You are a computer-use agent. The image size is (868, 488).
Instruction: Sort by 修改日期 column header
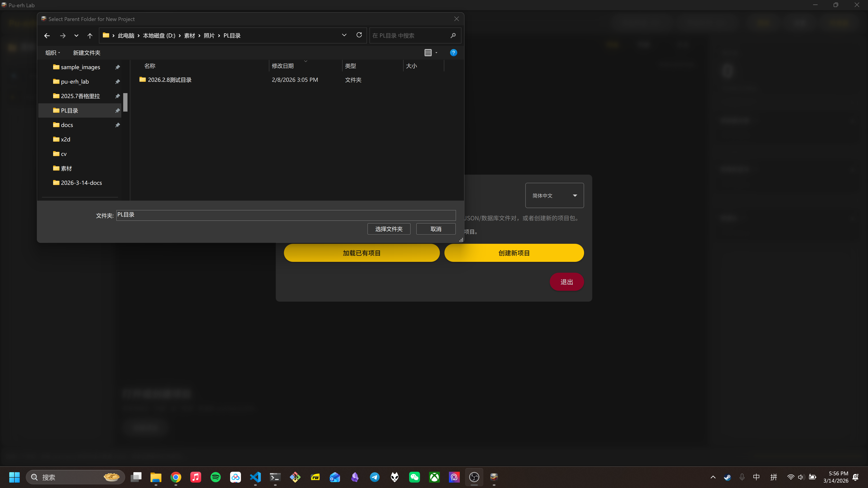click(282, 66)
